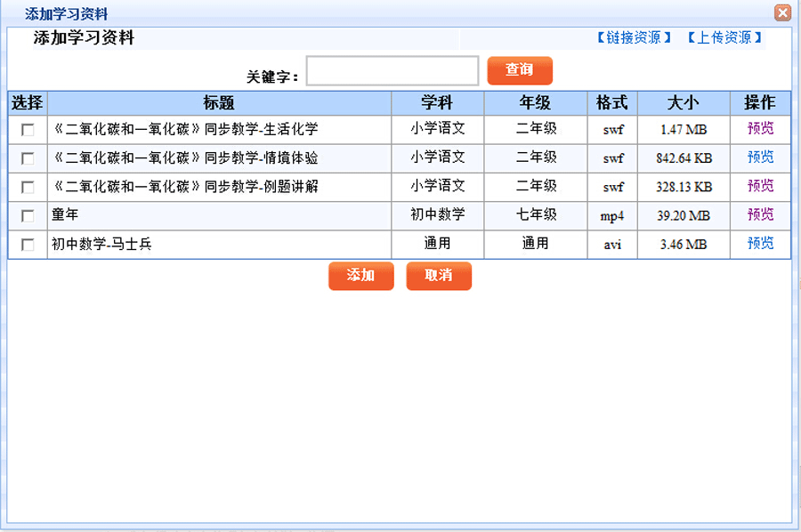Select the checkbox for 同步教学-情境体验 row
The height and width of the screenshot is (532, 801).
pyautogui.click(x=28, y=158)
